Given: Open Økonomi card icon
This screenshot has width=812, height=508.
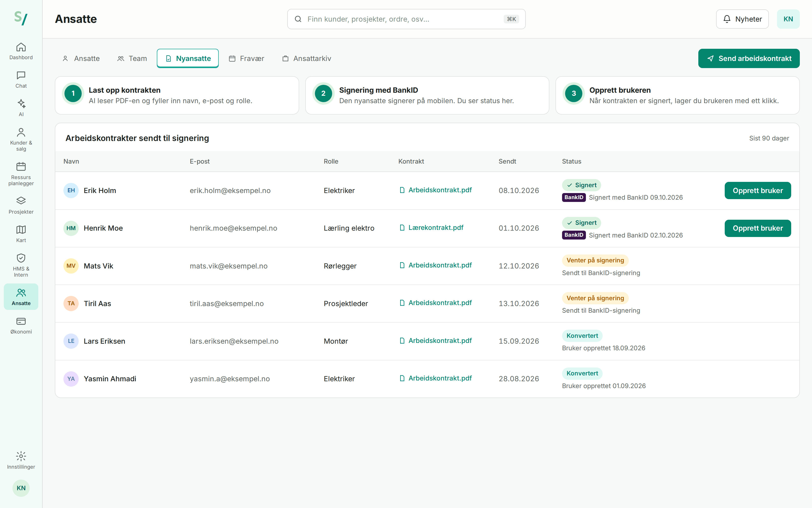Looking at the screenshot, I should [21, 321].
